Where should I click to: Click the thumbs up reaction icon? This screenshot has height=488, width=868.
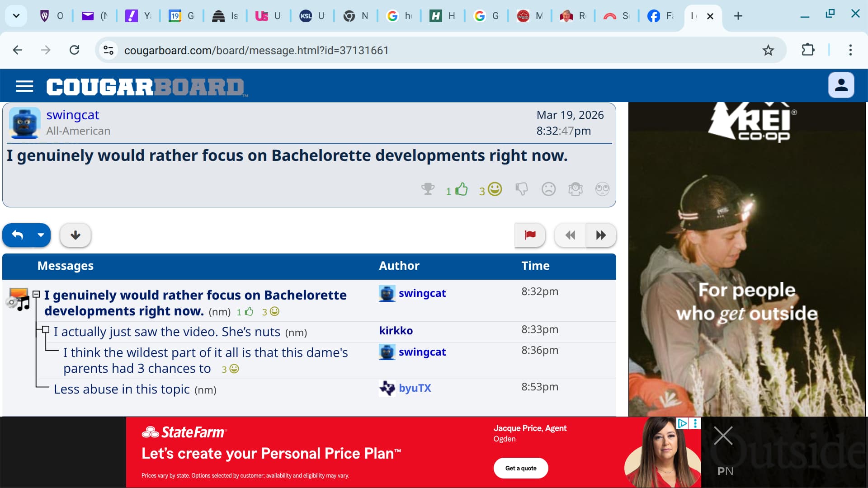[x=461, y=189]
